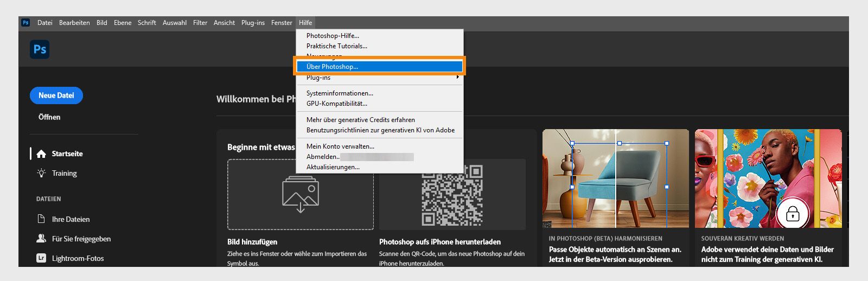
Task: Click the Startseite home icon
Action: 41,154
